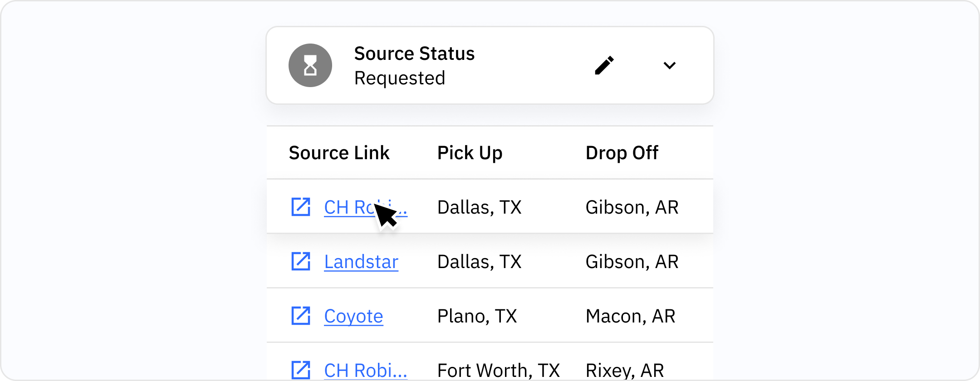Select the Plano, TX pick up cell
Screen dimensions: 980x381
point(477,316)
